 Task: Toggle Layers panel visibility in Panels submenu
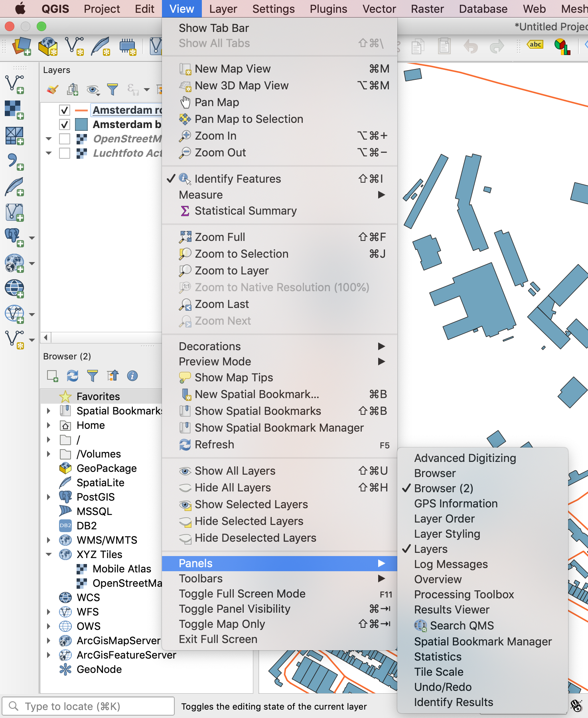(431, 549)
